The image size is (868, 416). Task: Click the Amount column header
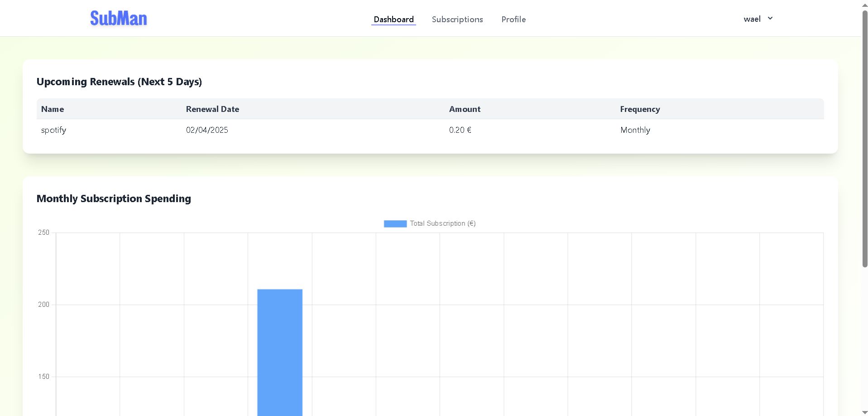point(465,109)
